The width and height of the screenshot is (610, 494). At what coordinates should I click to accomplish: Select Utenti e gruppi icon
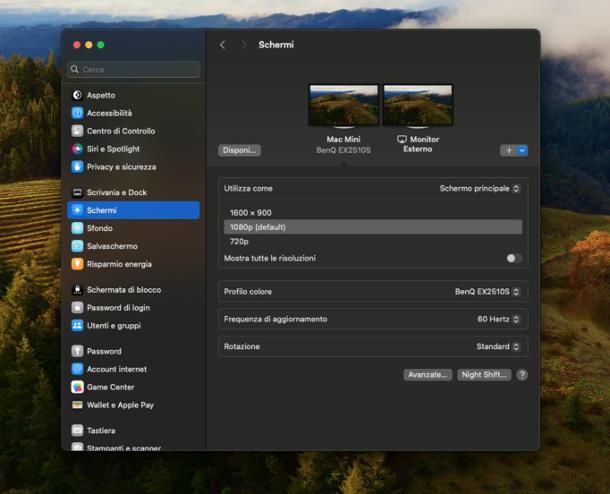coord(77,325)
